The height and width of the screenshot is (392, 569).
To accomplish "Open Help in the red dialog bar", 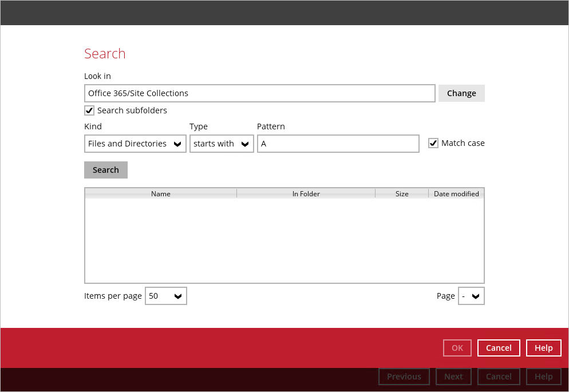I will (543, 348).
